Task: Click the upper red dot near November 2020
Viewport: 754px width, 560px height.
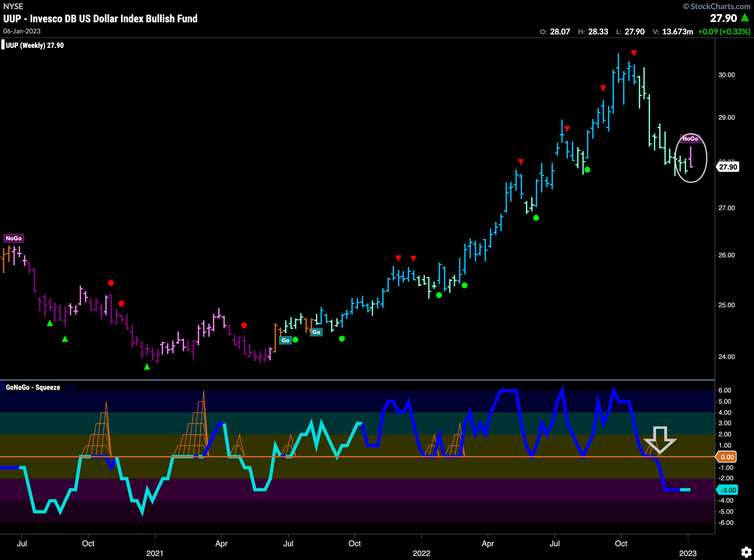Action: click(111, 283)
